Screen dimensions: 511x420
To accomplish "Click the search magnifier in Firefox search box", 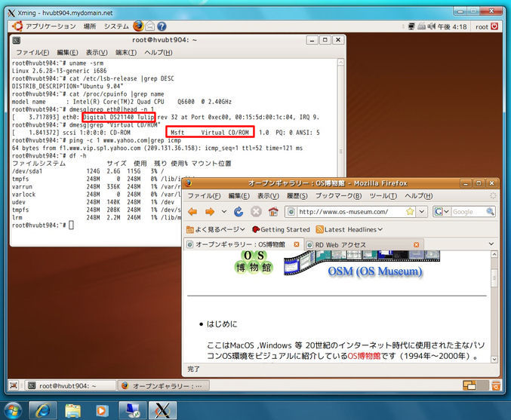I will (490, 212).
